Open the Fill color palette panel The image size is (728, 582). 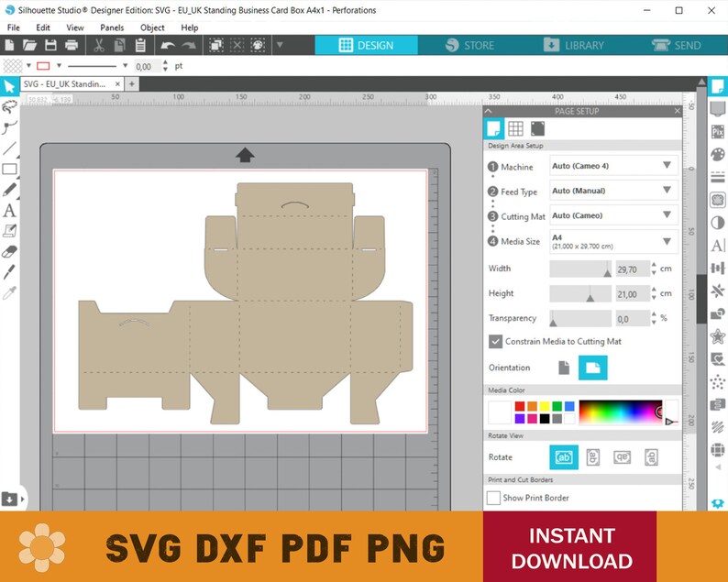pos(717,155)
